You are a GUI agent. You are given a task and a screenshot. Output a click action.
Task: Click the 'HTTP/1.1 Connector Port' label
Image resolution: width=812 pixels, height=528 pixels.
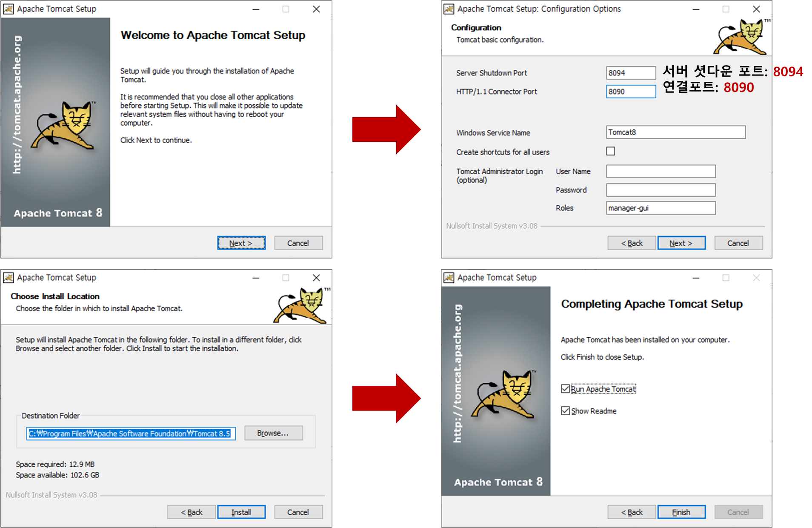pyautogui.click(x=497, y=92)
